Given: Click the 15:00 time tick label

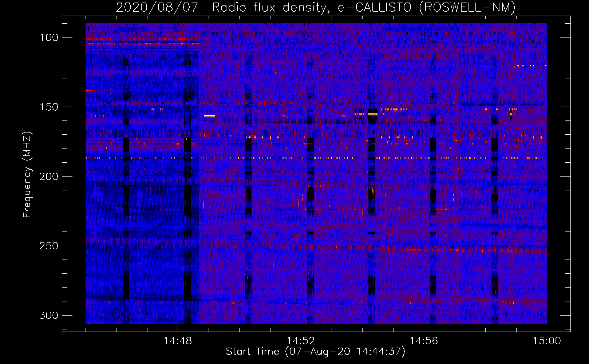Looking at the screenshot, I should click(547, 341).
